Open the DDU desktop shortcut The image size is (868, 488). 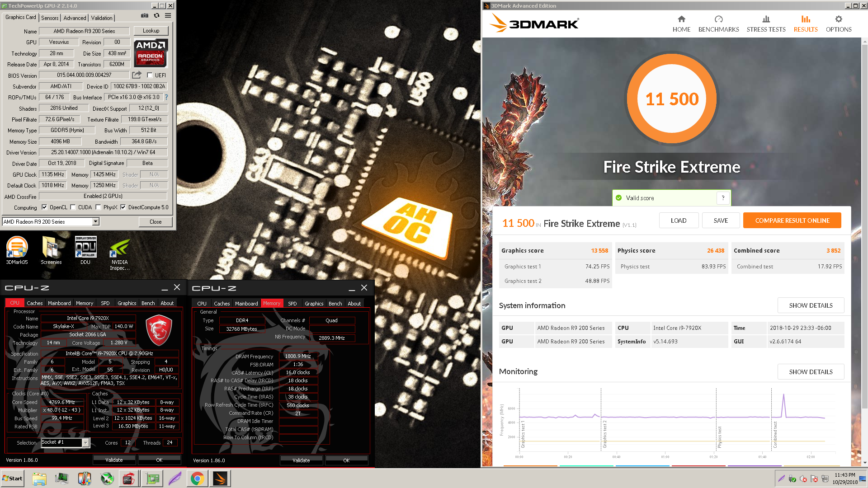point(85,250)
